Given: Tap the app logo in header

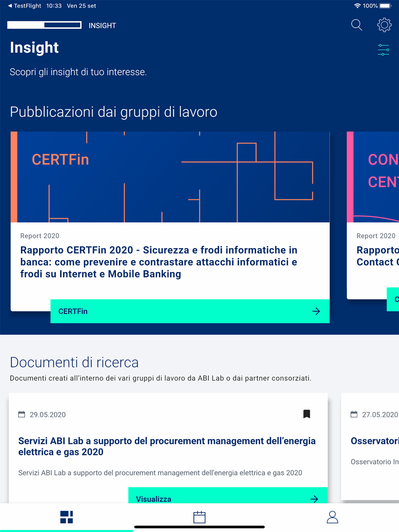Looking at the screenshot, I should point(44,25).
